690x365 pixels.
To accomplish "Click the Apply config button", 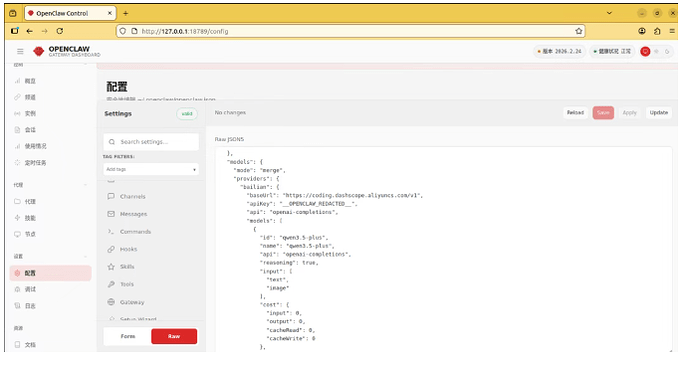I will (x=629, y=113).
